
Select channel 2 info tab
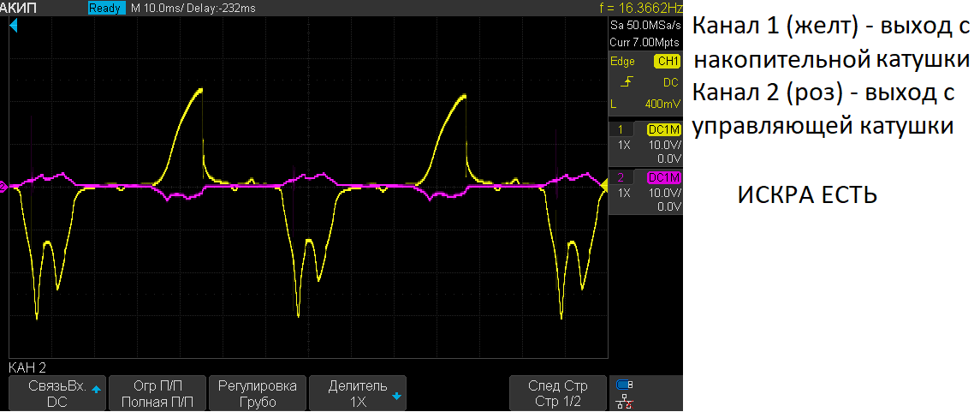(x=622, y=177)
